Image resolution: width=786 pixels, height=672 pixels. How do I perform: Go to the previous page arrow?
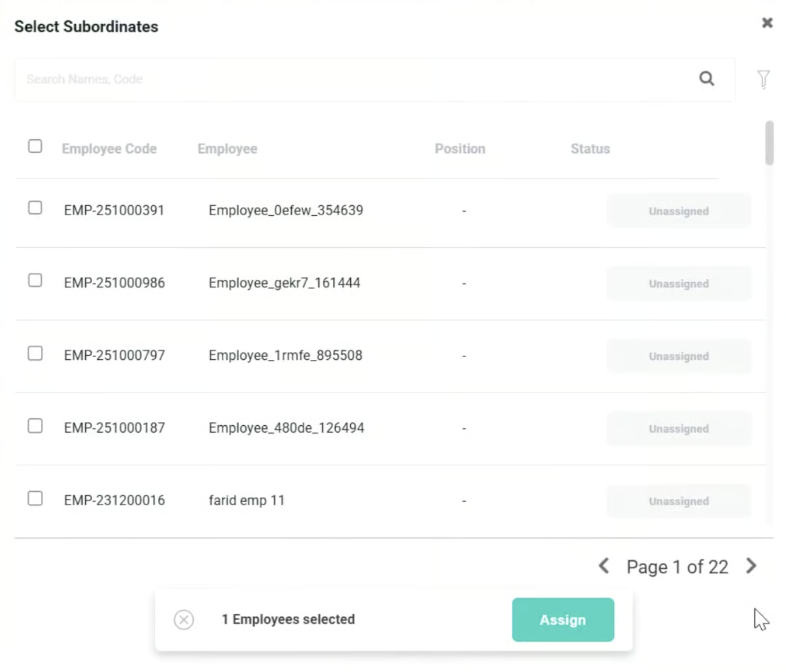click(604, 566)
